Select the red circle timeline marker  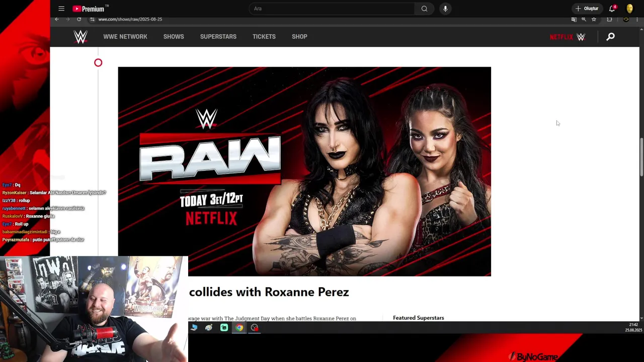pos(98,63)
